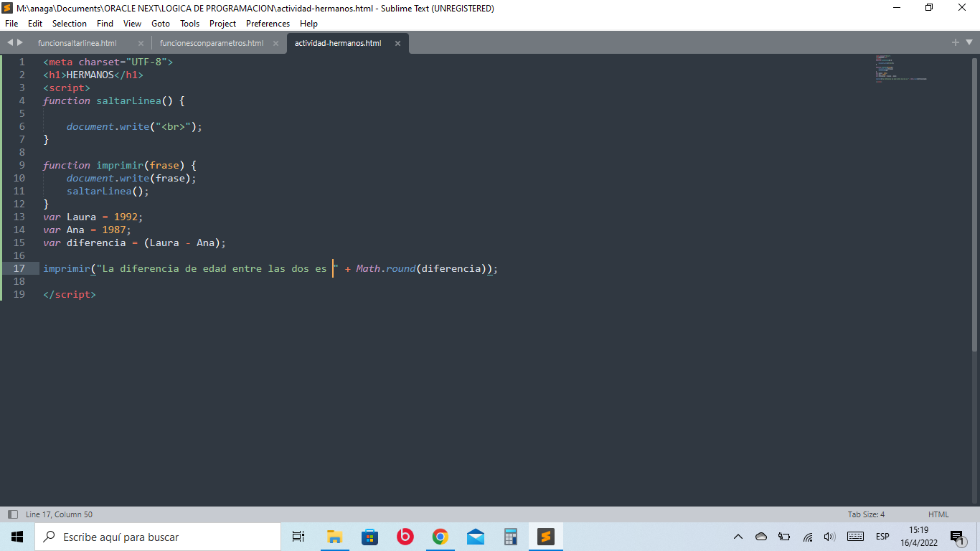
Task: Click the Line 17, Column 50 status
Action: [59, 514]
